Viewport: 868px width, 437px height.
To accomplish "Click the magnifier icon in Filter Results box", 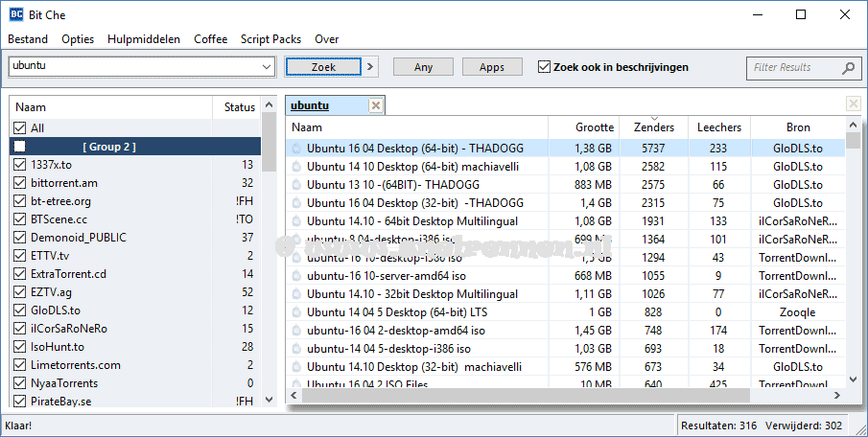I will tap(848, 67).
